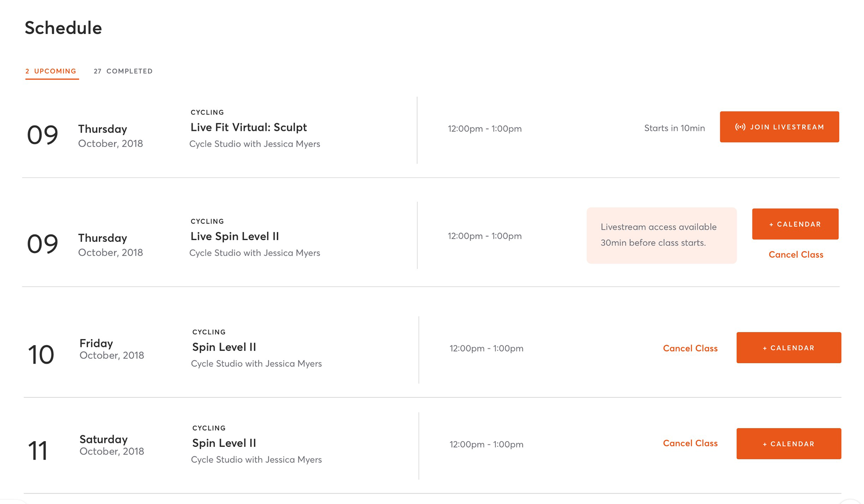Click the Friday class time 12:00pm - 1:00pm
Image resolution: width=864 pixels, height=504 pixels.
486,348
